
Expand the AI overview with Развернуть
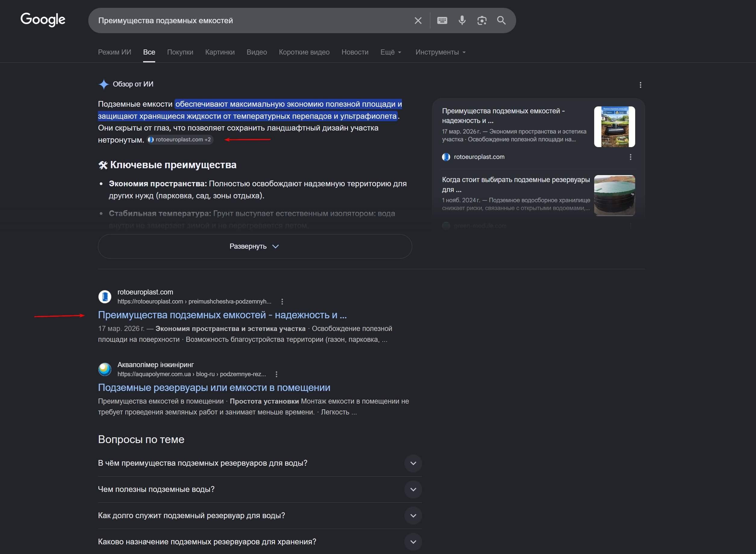tap(255, 246)
